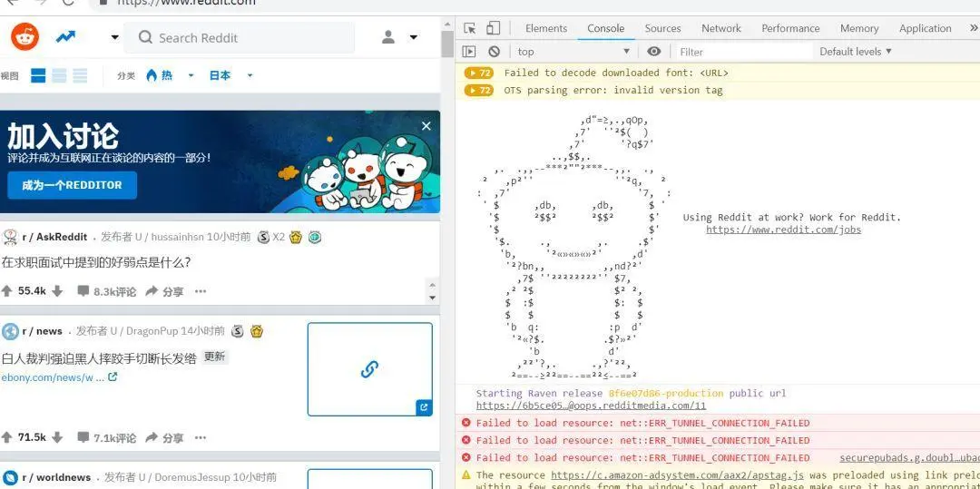
Task: Open the Popular trending arrow icon
Action: pyautogui.click(x=65, y=37)
